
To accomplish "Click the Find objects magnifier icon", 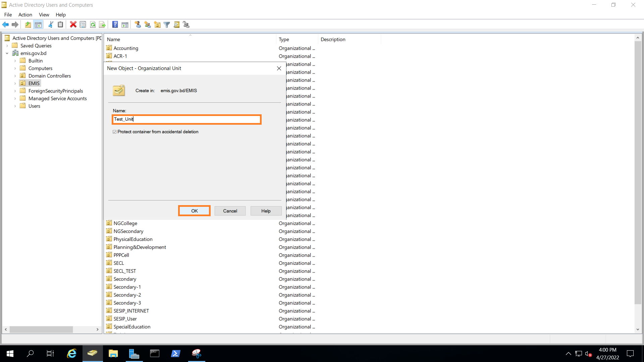I will [177, 24].
